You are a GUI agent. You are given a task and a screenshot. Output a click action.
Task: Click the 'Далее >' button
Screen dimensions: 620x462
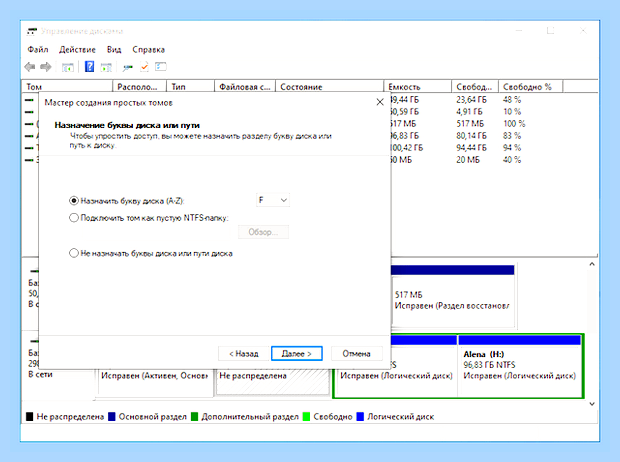[297, 353]
